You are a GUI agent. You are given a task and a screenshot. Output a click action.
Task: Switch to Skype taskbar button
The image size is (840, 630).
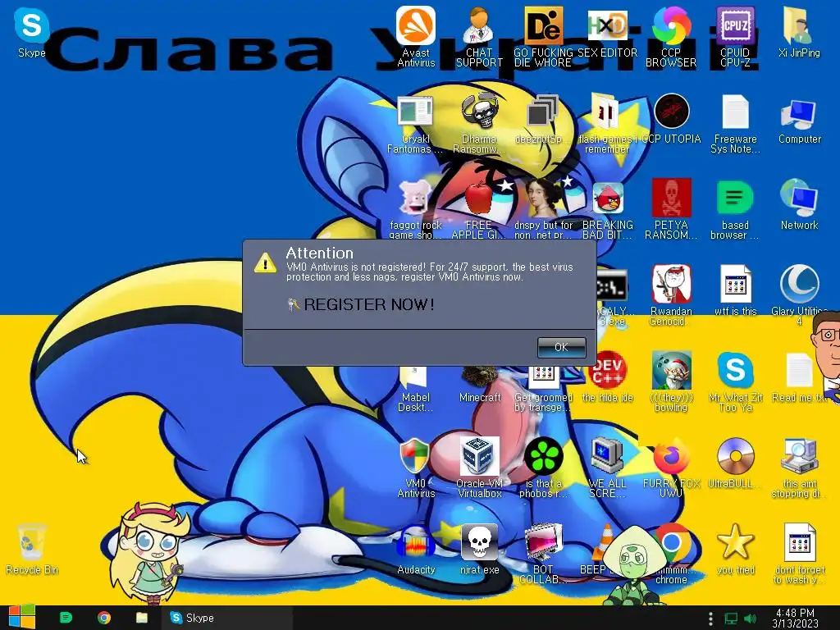point(226,618)
